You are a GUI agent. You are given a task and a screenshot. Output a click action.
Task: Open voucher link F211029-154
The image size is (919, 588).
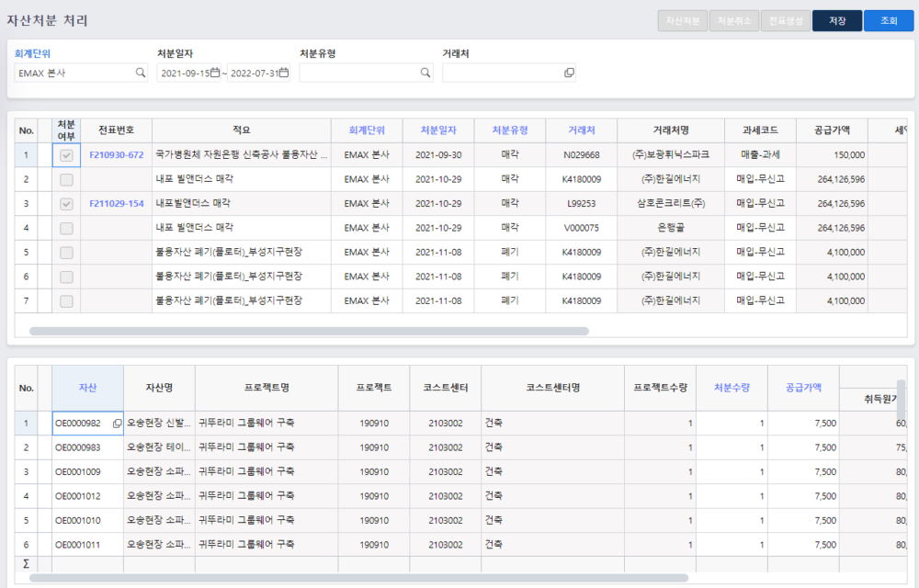click(x=116, y=204)
